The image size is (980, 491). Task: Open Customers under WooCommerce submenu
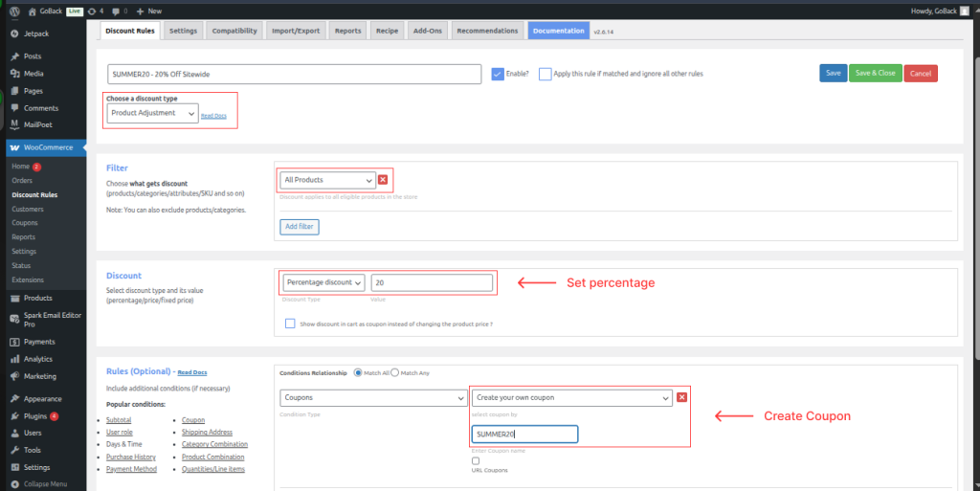(x=28, y=210)
